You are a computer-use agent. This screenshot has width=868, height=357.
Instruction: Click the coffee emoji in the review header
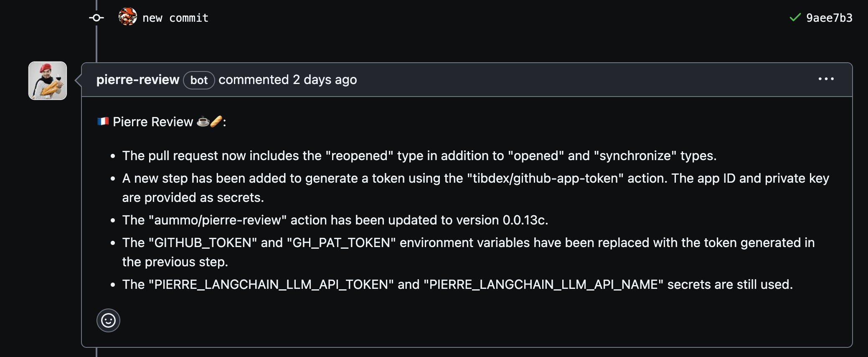(203, 121)
